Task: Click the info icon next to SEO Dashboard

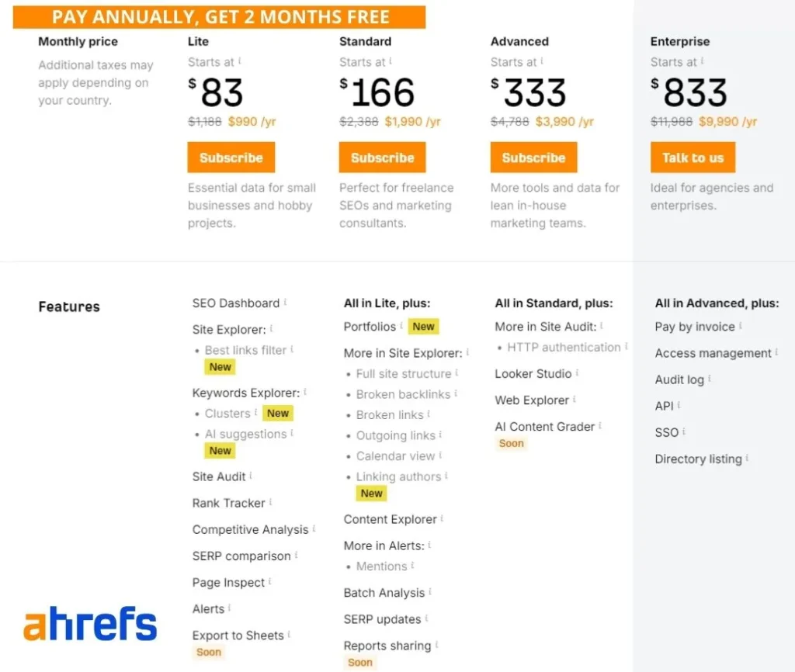Action: pyautogui.click(x=286, y=302)
